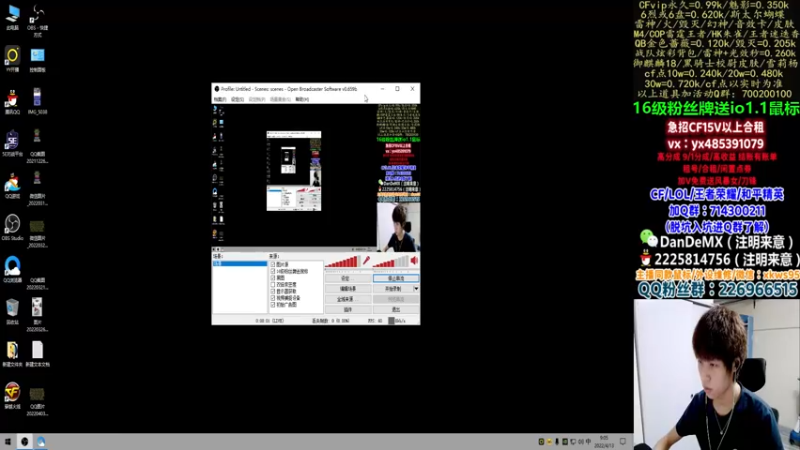The height and width of the screenshot is (450, 800).
Task: Enable the unchecked fourth source checkbox
Action: coord(272,285)
